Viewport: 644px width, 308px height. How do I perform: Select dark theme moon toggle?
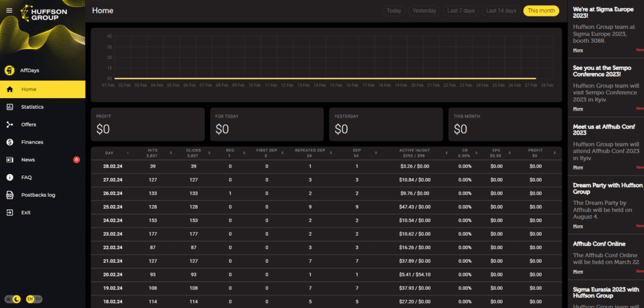16,299
